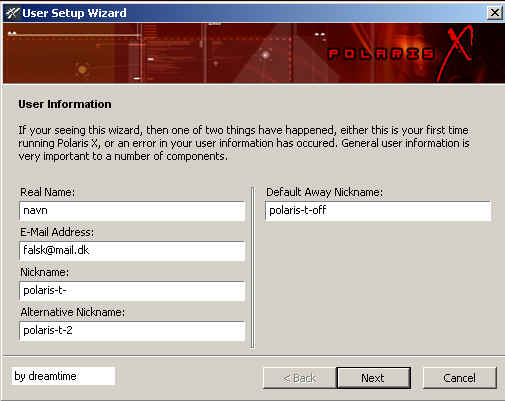This screenshot has width=505, height=401.
Task: Click the Polaris X title bar icon
Action: [x=13, y=13]
